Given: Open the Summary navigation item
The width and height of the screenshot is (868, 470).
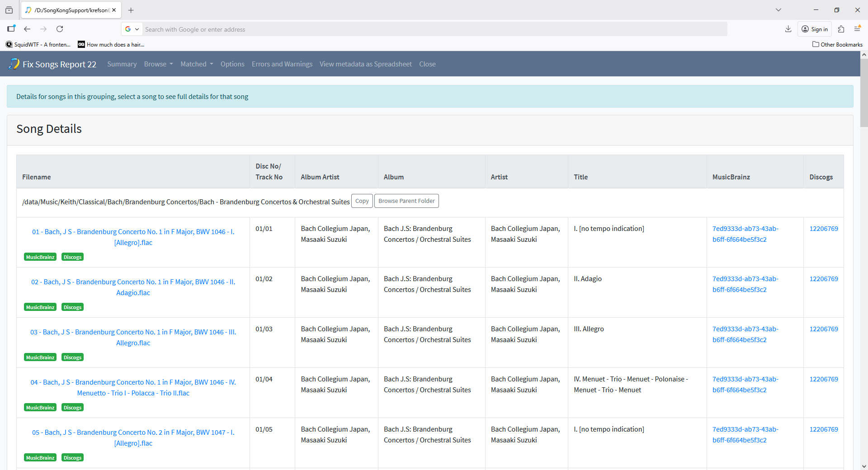Looking at the screenshot, I should click(x=122, y=64).
